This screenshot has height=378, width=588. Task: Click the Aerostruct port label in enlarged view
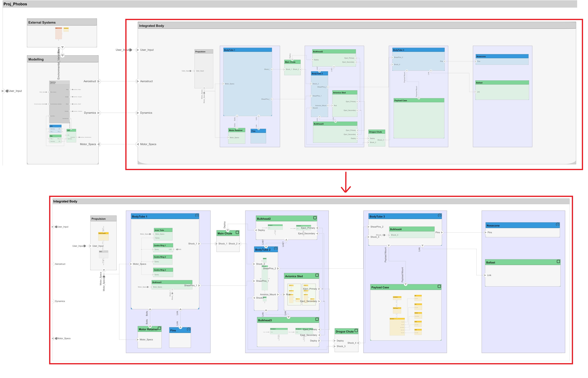pyautogui.click(x=60, y=264)
